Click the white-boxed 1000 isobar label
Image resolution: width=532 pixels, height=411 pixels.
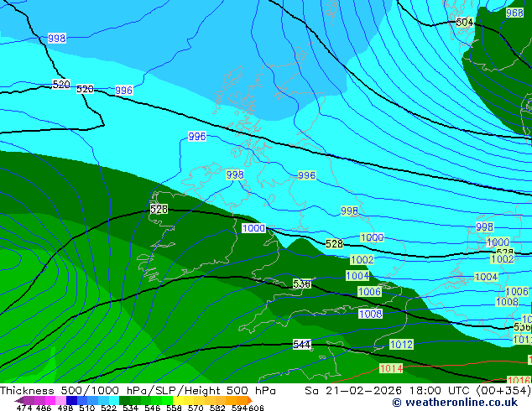253,228
